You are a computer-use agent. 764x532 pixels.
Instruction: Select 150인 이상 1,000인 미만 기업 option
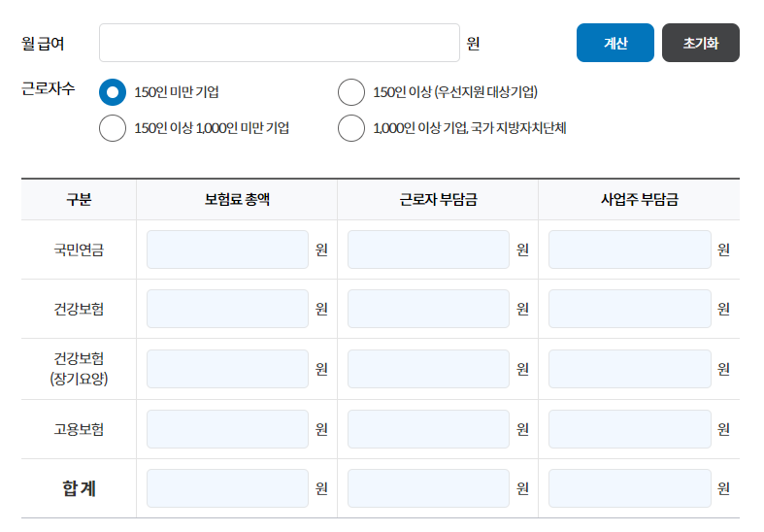pyautogui.click(x=113, y=128)
